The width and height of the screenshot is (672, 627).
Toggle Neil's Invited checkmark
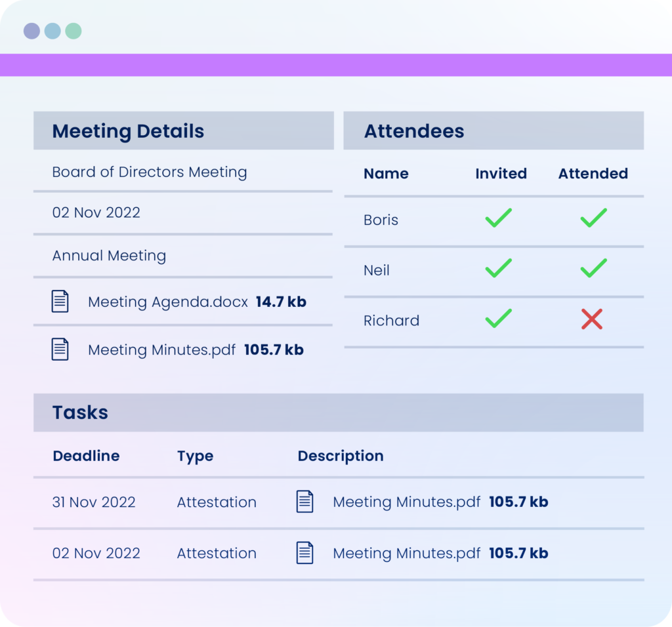point(499,268)
